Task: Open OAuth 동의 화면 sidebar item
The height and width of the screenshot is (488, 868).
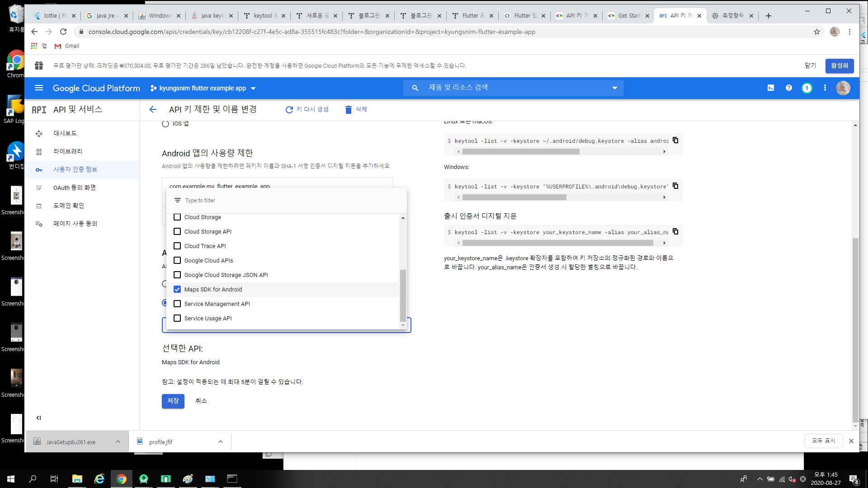Action: click(74, 188)
